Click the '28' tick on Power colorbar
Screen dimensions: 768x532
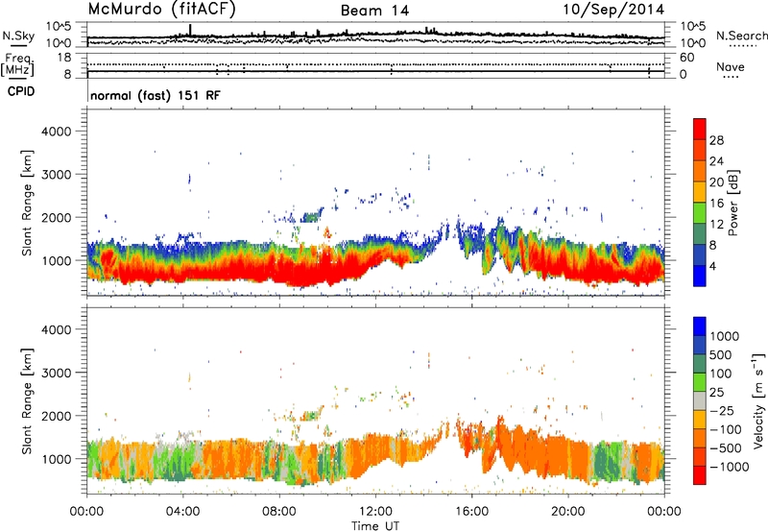click(x=716, y=140)
